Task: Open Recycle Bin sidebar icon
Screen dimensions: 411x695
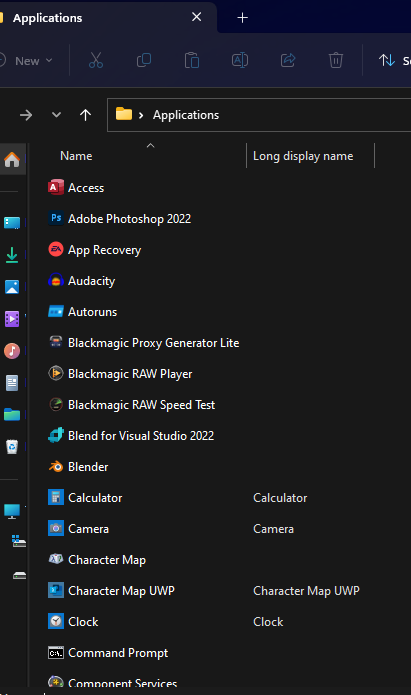Action: point(12,446)
